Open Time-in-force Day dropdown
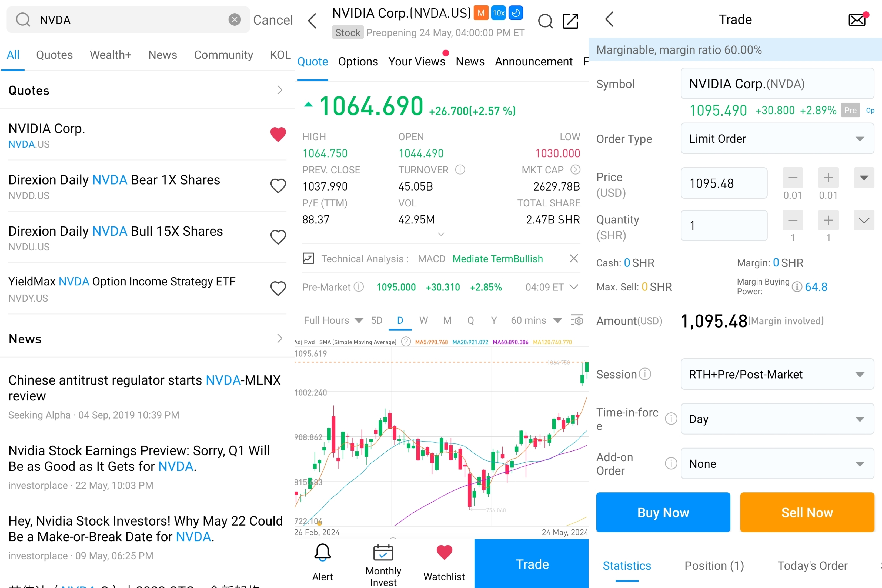This screenshot has height=588, width=882. 777,419
